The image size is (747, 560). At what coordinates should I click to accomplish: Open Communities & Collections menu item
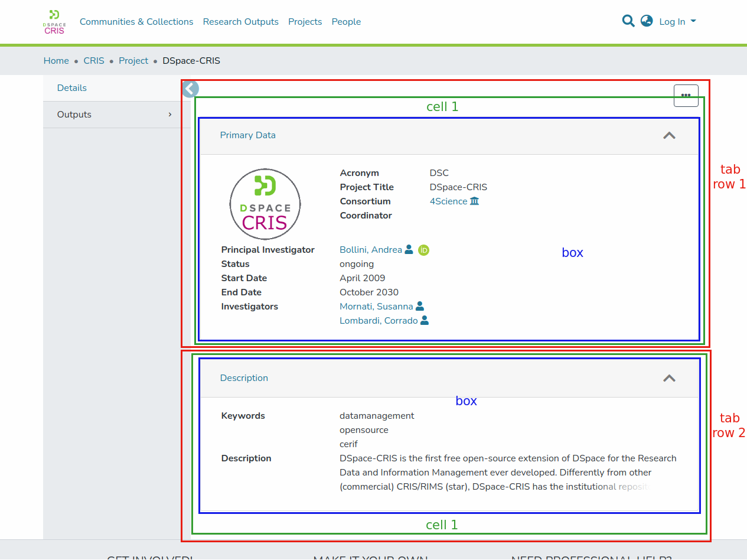(136, 22)
